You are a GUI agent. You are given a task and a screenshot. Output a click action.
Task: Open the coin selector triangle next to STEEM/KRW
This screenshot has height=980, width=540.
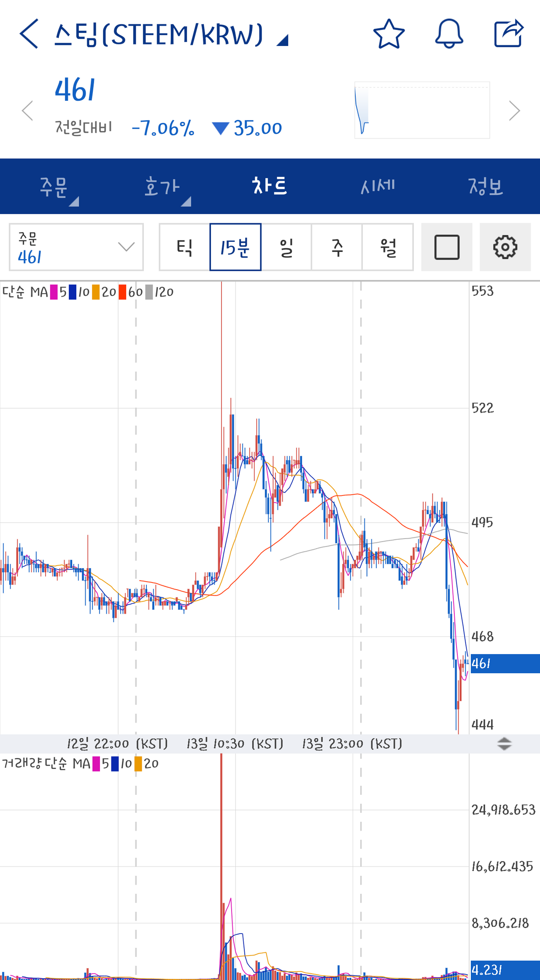click(283, 40)
